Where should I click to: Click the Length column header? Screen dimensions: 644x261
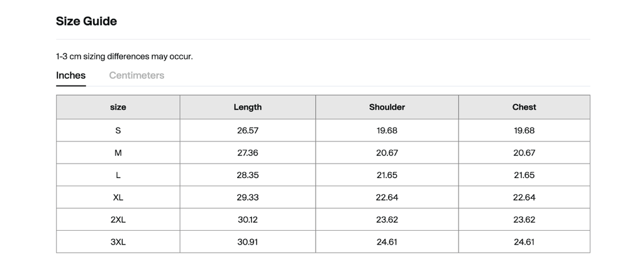(x=247, y=107)
